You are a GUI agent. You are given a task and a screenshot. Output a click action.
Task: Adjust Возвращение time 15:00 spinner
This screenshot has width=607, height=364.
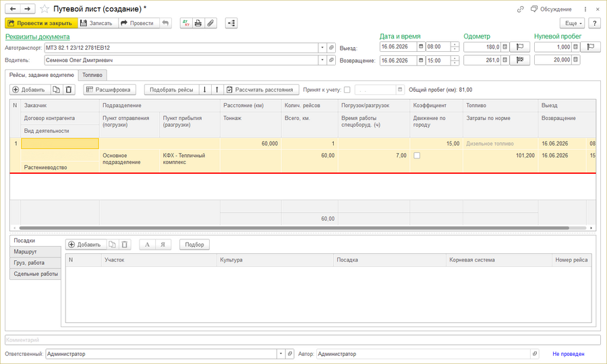pyautogui.click(x=455, y=61)
